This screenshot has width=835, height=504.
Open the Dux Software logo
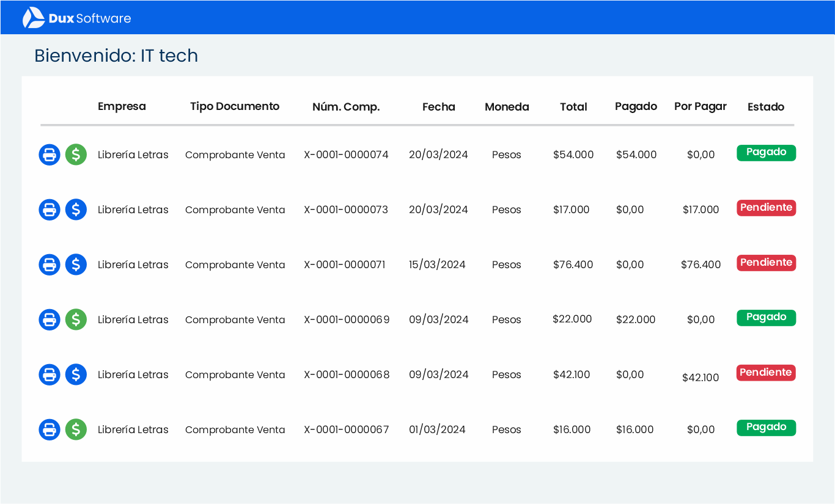click(x=77, y=18)
